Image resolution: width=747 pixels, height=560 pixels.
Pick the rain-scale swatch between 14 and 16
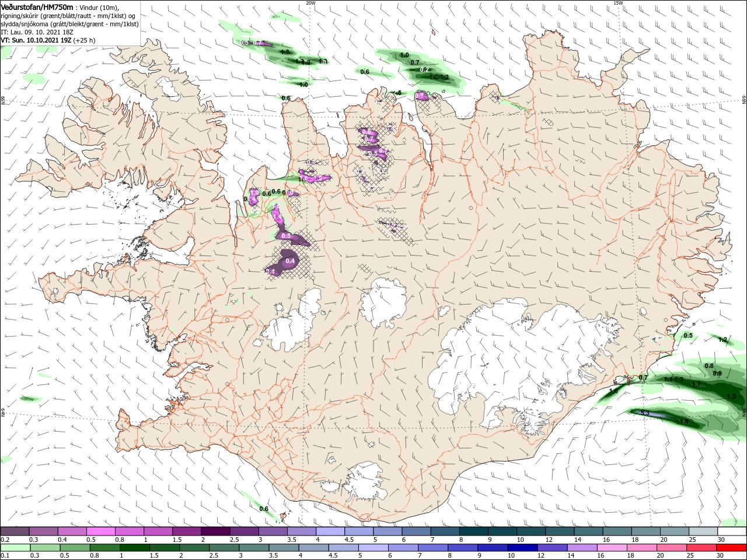click(x=582, y=547)
